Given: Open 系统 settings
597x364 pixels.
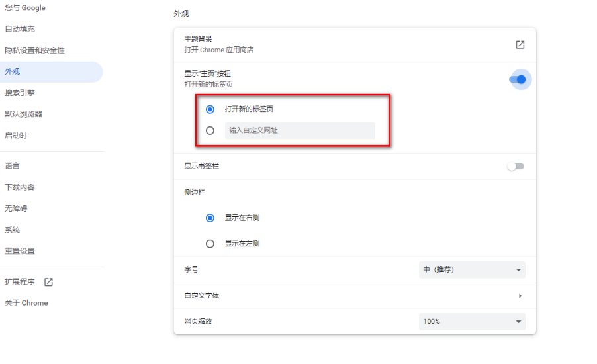Looking at the screenshot, I should pyautogui.click(x=12, y=230).
